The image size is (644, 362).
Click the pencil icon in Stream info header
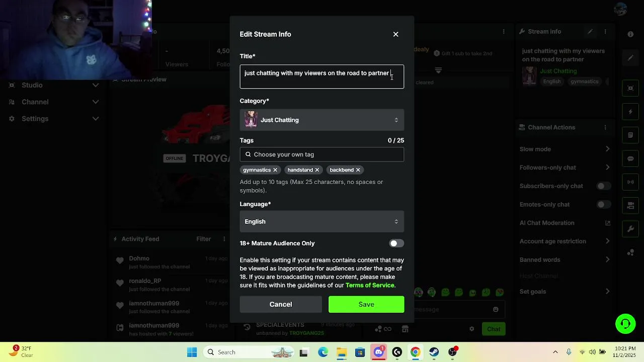pos(590,31)
